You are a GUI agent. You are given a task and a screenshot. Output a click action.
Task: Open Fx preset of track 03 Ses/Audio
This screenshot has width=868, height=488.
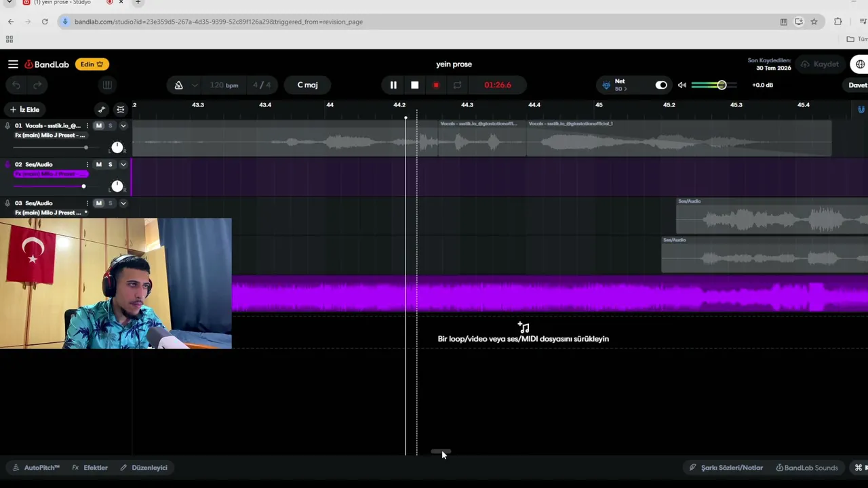[x=50, y=213]
